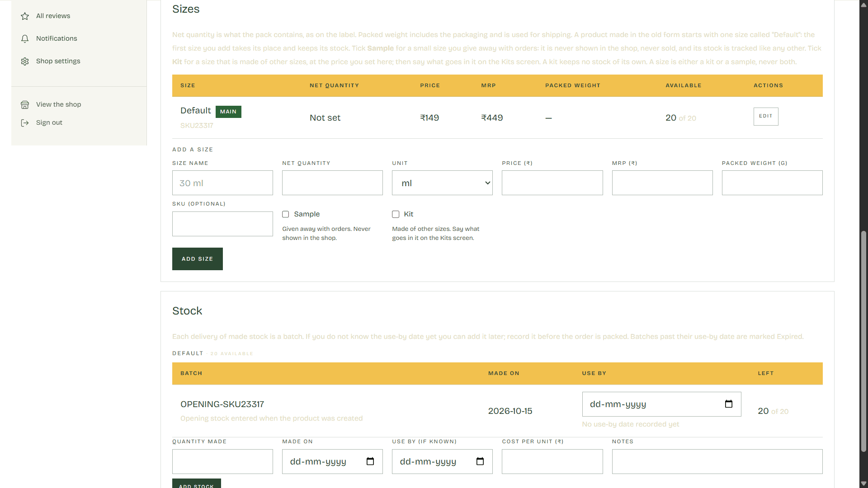Go to Notifications in sidebar
Image resolution: width=868 pixels, height=488 pixels.
(x=57, y=38)
